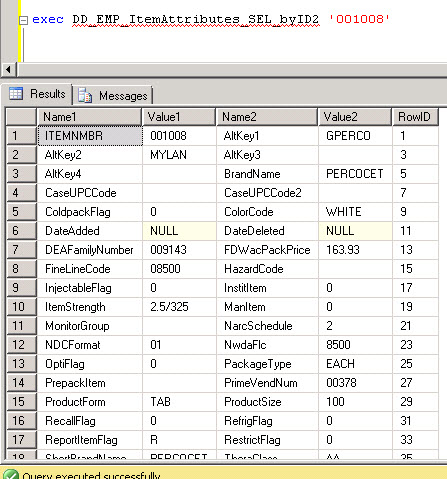Click the horizontal scrollbar left arrow
This screenshot has width=447, height=479.
(x=8, y=70)
